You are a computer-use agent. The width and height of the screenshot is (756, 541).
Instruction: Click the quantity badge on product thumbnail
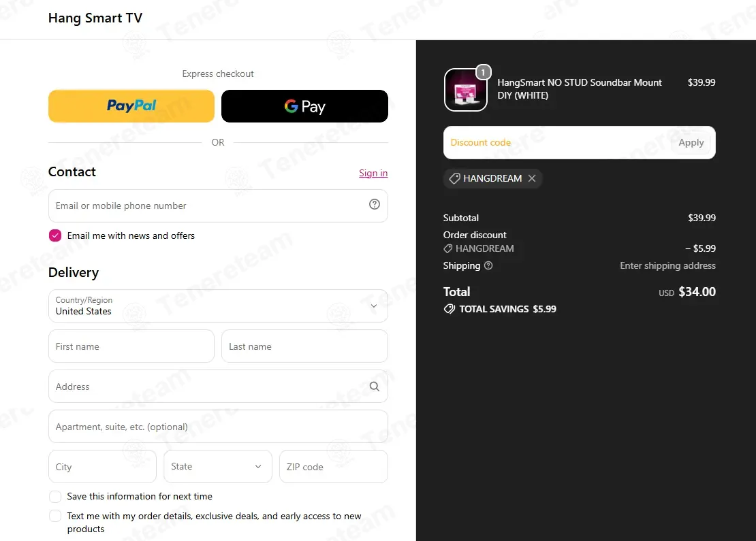(x=483, y=72)
